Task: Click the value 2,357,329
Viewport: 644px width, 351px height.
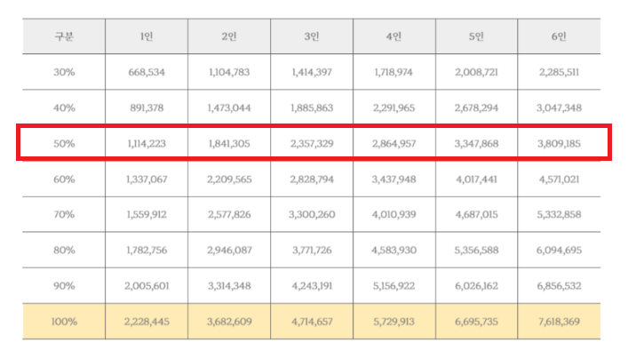Action: [312, 144]
